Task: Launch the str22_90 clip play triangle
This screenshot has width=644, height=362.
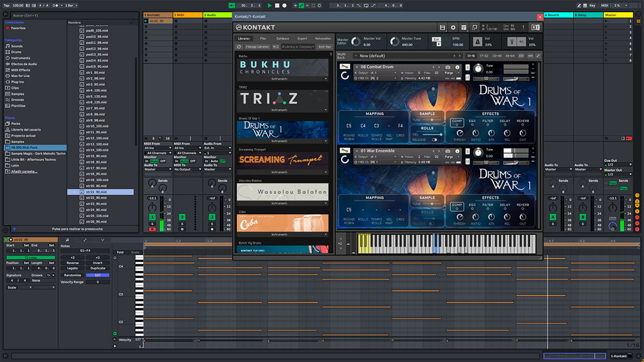Action: coord(147,21)
